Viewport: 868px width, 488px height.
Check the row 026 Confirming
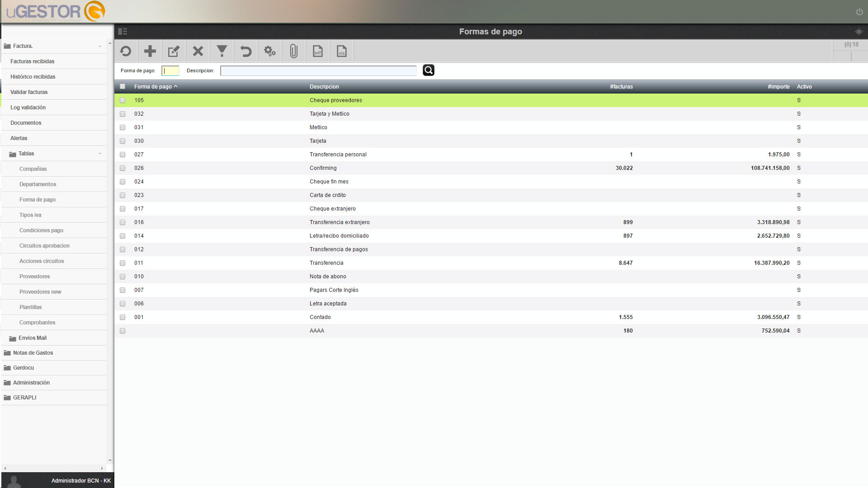point(123,168)
